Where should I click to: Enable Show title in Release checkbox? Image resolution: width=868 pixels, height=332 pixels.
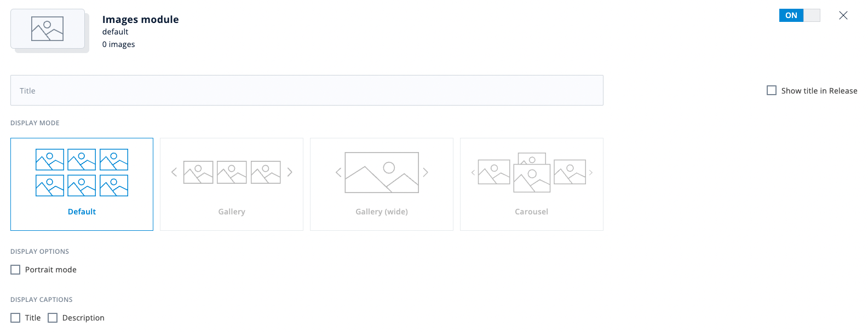(772, 90)
